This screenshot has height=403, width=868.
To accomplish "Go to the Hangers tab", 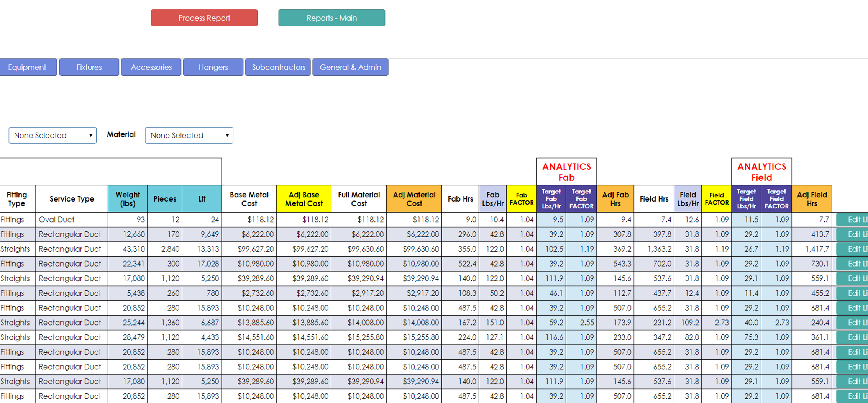I will [x=213, y=67].
